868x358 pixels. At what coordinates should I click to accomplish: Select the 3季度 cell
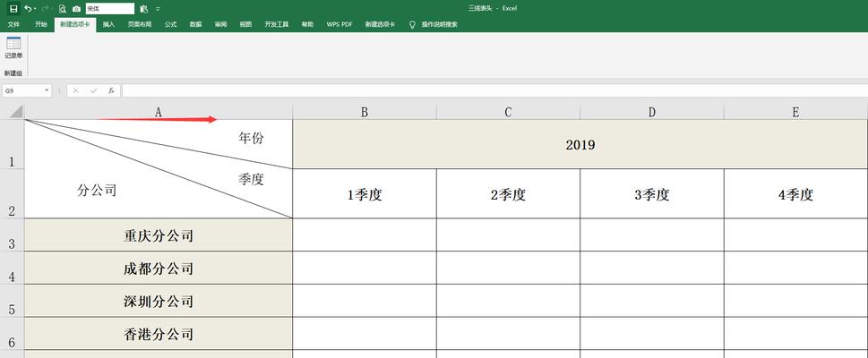pyautogui.click(x=652, y=193)
